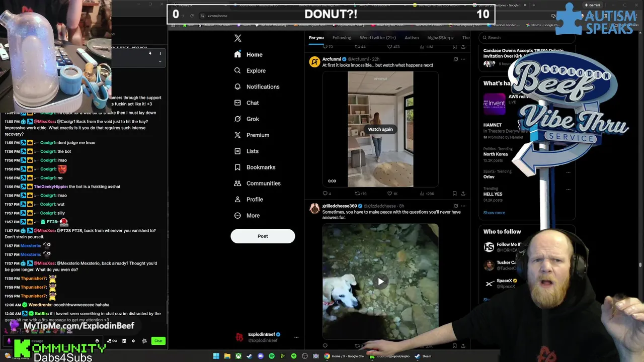Bookmark the top post above Arcfunmi
This screenshot has height=362, width=644.
[x=454, y=47]
